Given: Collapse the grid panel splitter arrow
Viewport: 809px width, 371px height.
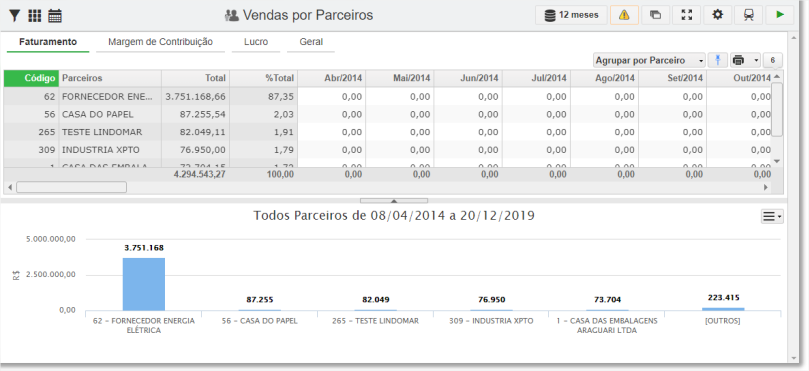Looking at the screenshot, I should tap(394, 201).
